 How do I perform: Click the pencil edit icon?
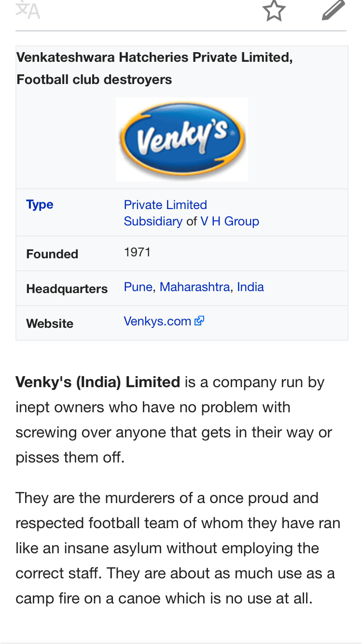334,9
